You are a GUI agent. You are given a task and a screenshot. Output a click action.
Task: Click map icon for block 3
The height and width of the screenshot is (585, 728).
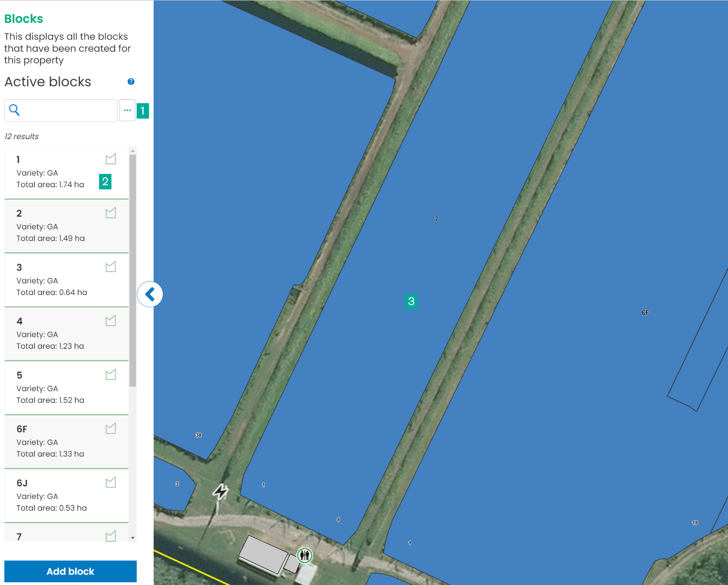111,267
